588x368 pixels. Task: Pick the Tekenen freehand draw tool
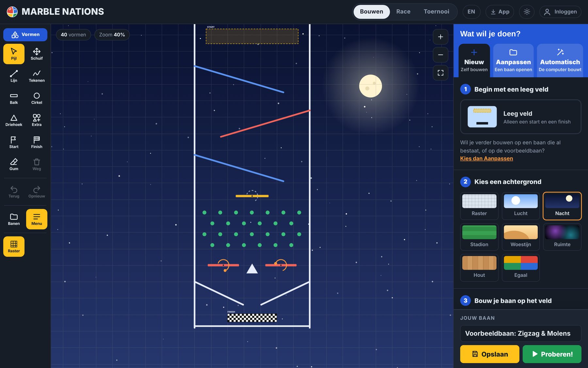(37, 76)
